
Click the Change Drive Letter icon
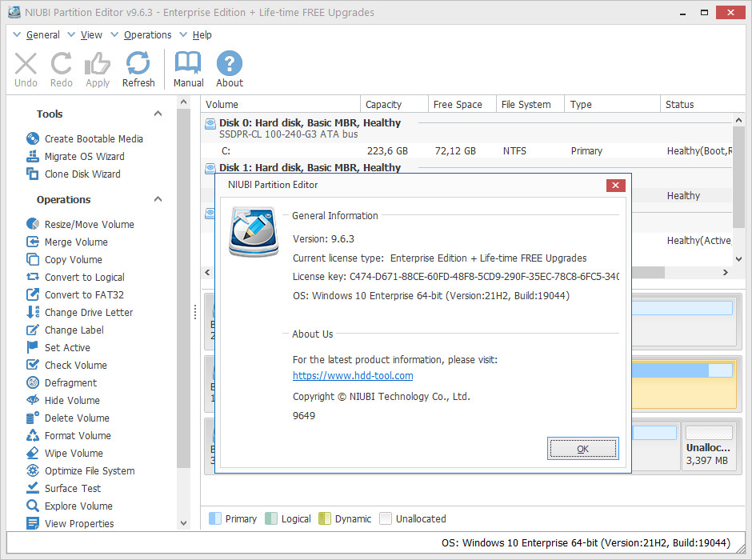click(x=33, y=312)
